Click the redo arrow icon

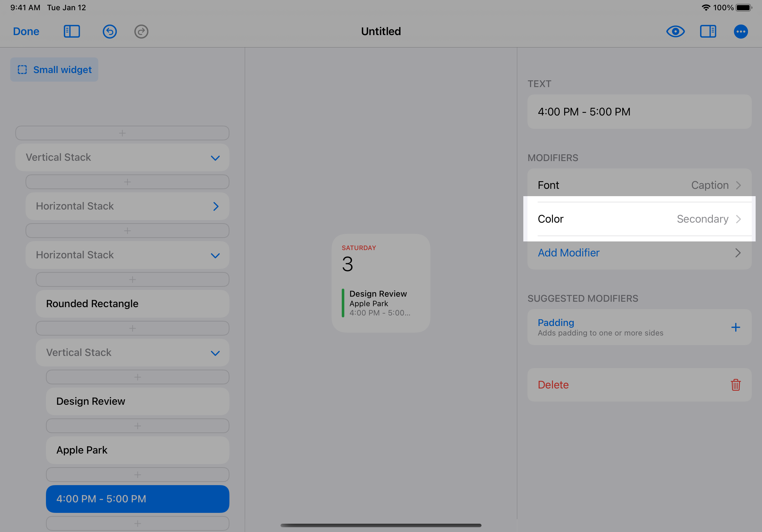point(141,32)
